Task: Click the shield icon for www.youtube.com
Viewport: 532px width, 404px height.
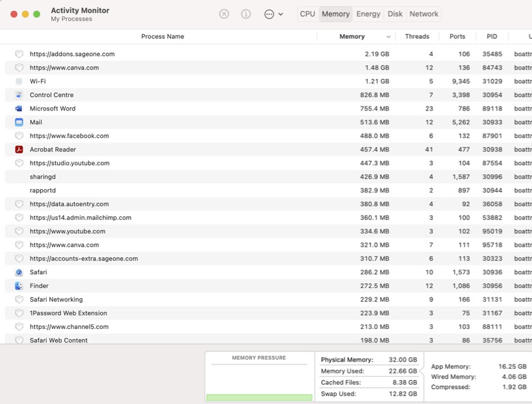Action: (19, 231)
